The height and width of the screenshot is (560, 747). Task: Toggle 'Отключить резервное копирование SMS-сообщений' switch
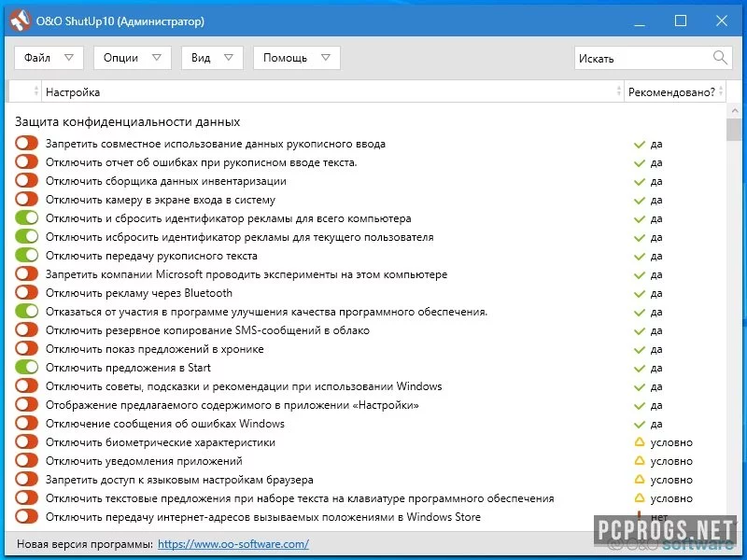pyautogui.click(x=26, y=330)
